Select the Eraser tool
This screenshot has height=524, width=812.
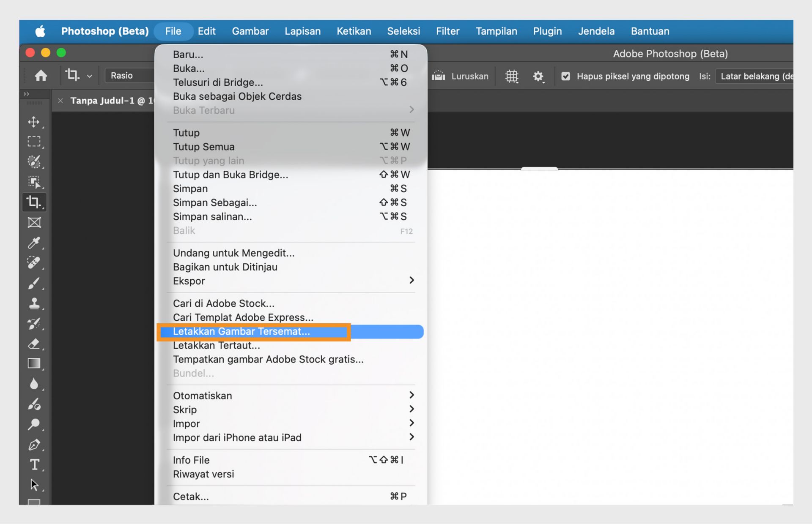[x=34, y=344]
